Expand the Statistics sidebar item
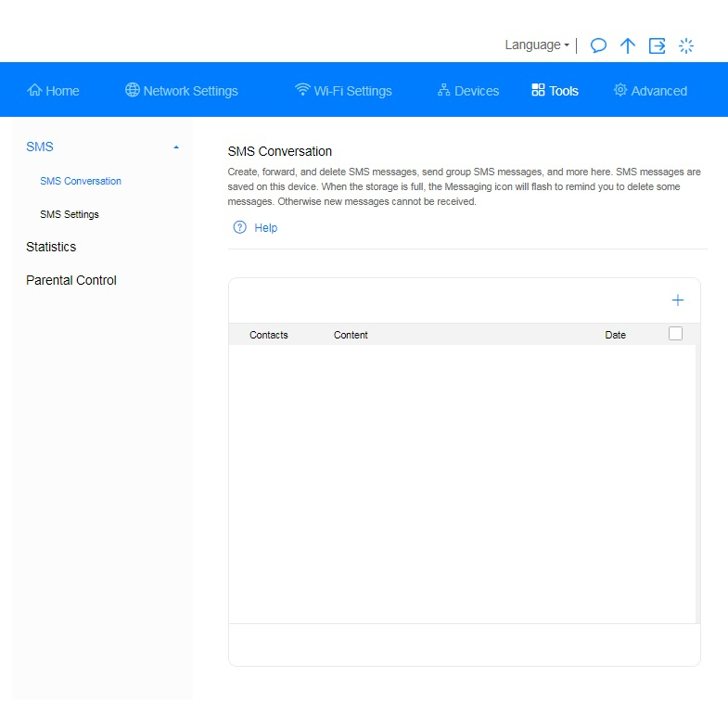Image resolution: width=728 pixels, height=728 pixels. click(51, 247)
